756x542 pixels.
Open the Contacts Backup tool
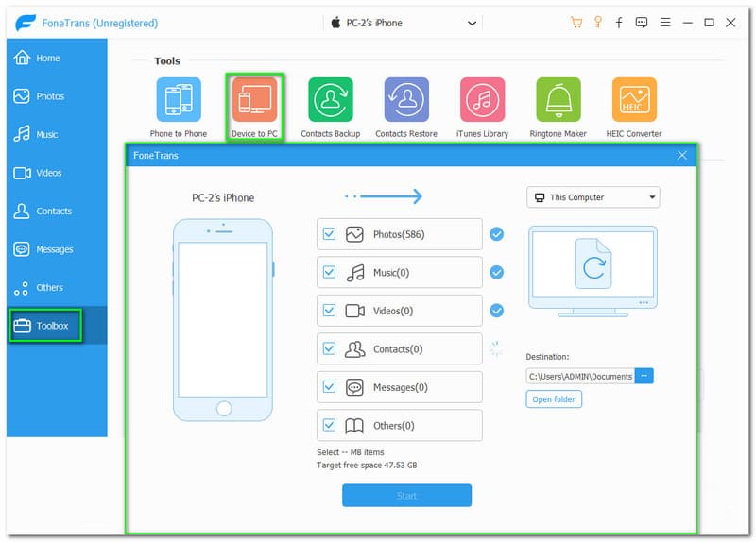330,107
